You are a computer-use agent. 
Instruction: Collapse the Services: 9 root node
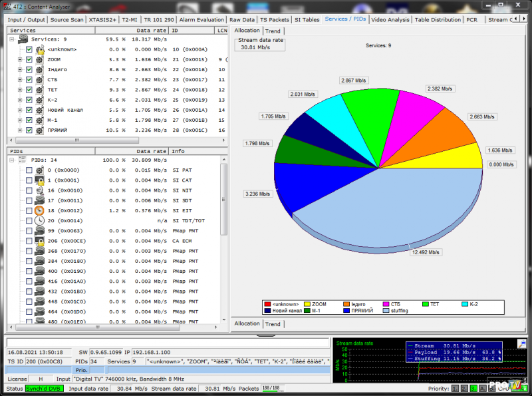coord(13,39)
